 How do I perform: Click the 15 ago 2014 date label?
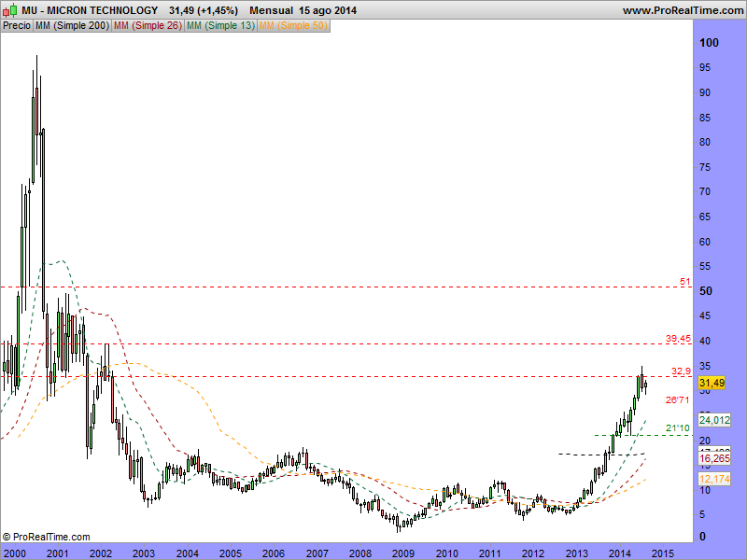click(328, 10)
